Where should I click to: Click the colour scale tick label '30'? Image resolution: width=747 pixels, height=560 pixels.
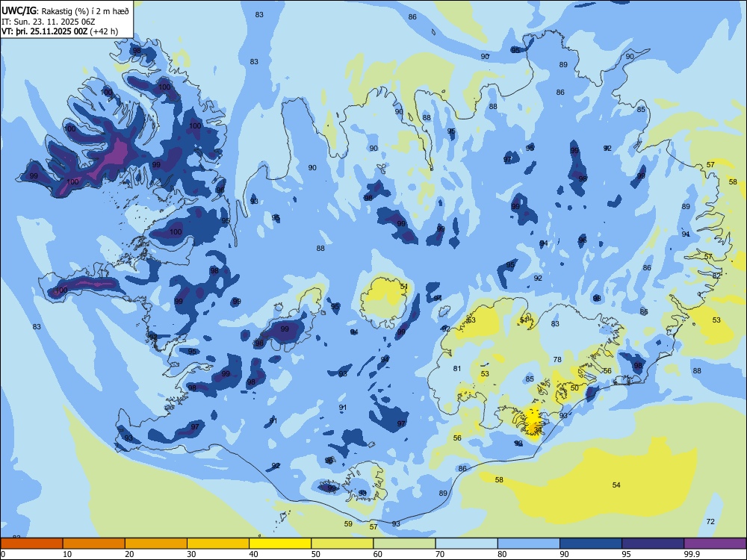(x=191, y=554)
